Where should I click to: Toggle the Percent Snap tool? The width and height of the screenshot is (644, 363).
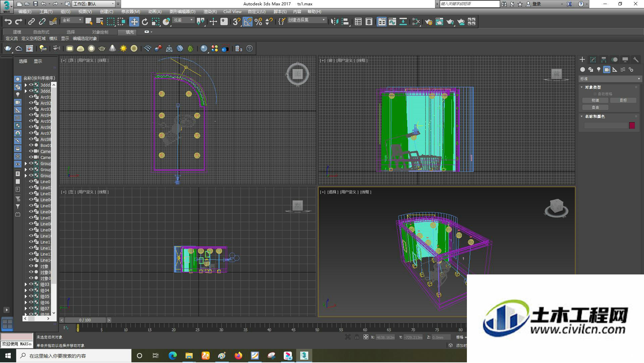pos(258,22)
